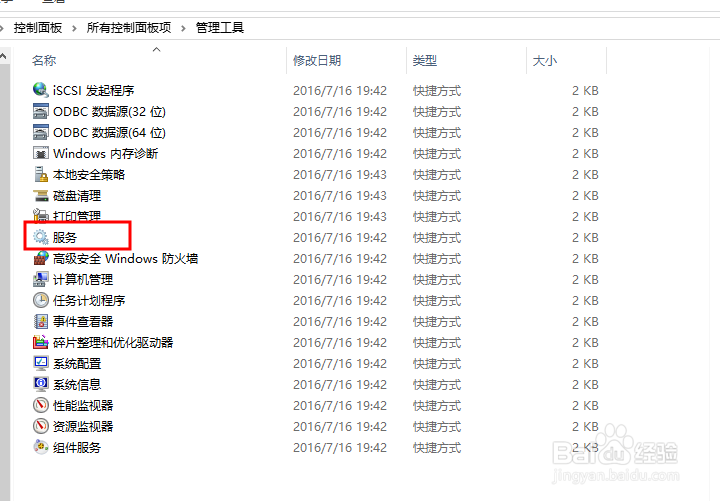Click the 事件查看器 icon

(41, 321)
